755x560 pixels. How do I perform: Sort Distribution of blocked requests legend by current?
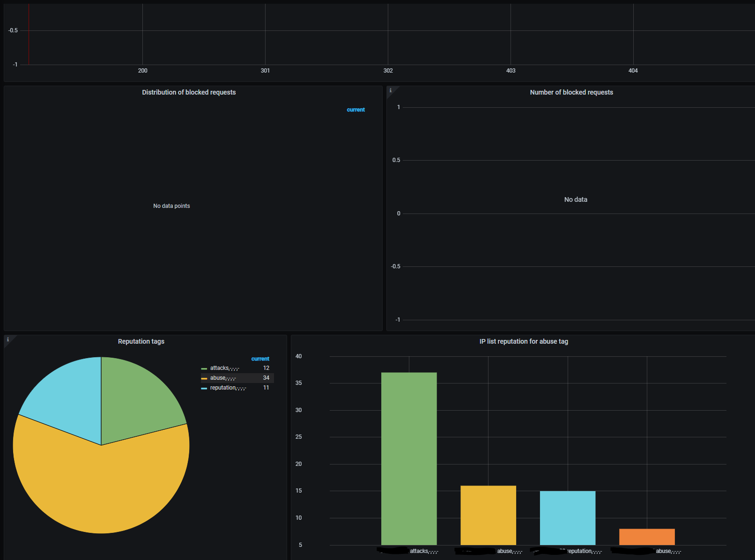coord(356,110)
